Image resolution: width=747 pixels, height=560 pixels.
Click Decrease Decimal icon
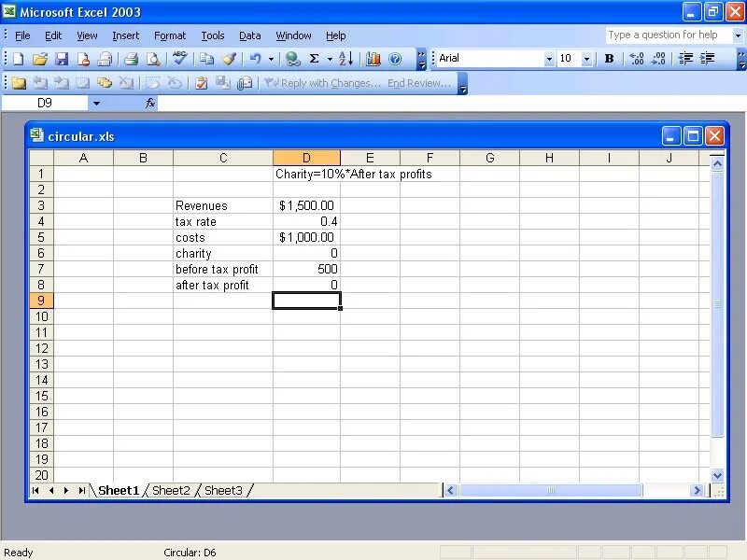[658, 59]
